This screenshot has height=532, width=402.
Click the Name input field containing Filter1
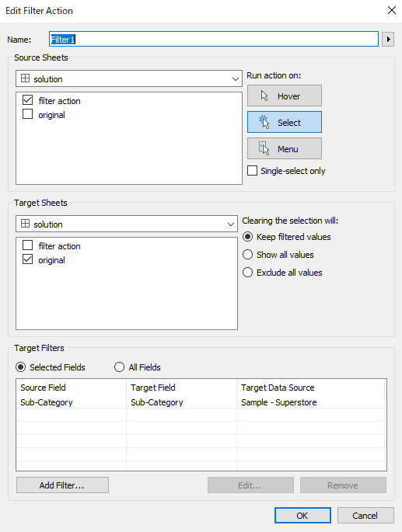pyautogui.click(x=214, y=40)
